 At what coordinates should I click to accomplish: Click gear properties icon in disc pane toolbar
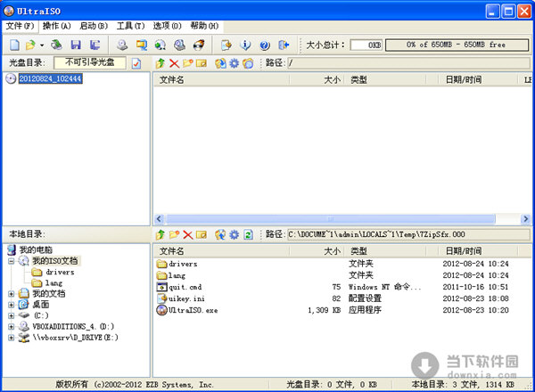coord(234,63)
